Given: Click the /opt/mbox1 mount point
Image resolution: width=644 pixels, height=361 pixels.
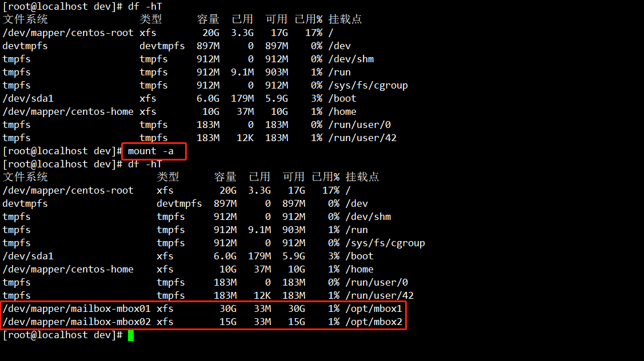Looking at the screenshot, I should (x=373, y=309).
